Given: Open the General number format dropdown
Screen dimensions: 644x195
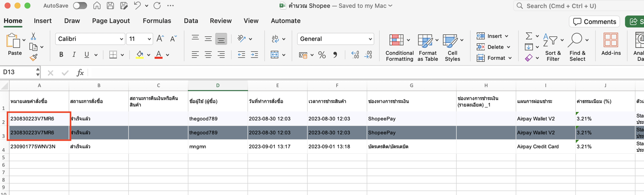Looking at the screenshot, I should [335, 39].
